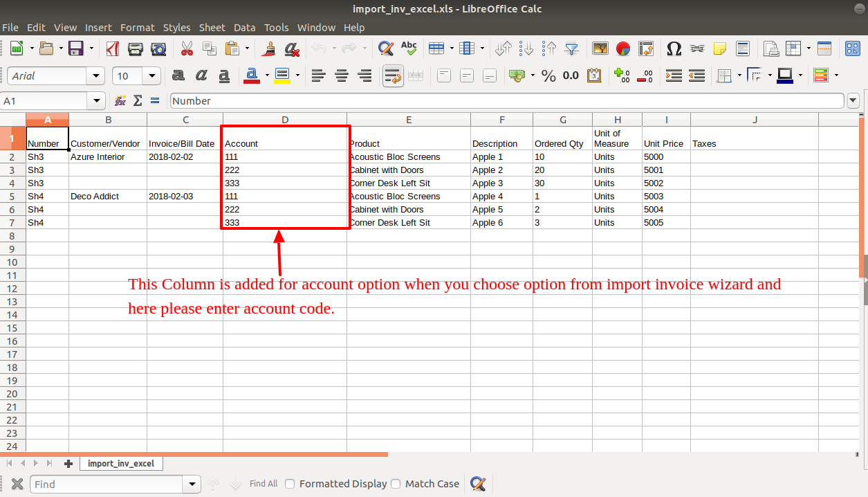
Task: Click the Print icon
Action: [136, 48]
